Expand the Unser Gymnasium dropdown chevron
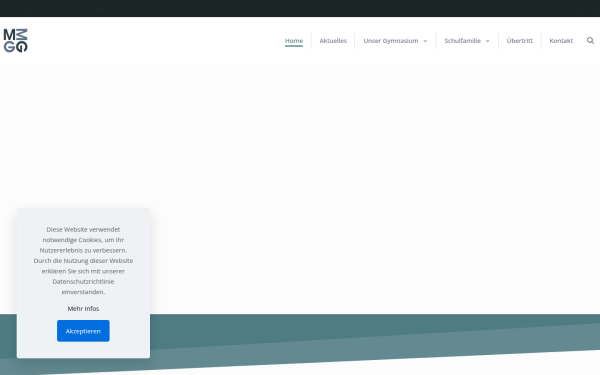The image size is (600, 375). (425, 41)
